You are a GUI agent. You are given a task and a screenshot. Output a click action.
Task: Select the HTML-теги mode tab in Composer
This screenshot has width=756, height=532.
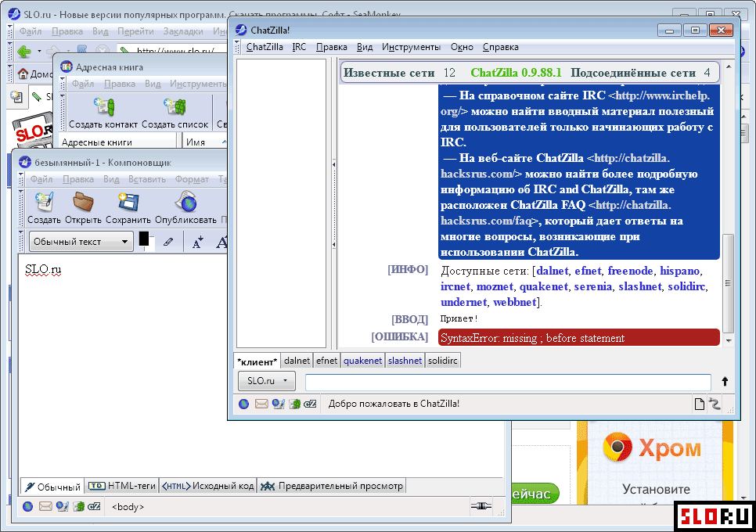pyautogui.click(x=122, y=486)
